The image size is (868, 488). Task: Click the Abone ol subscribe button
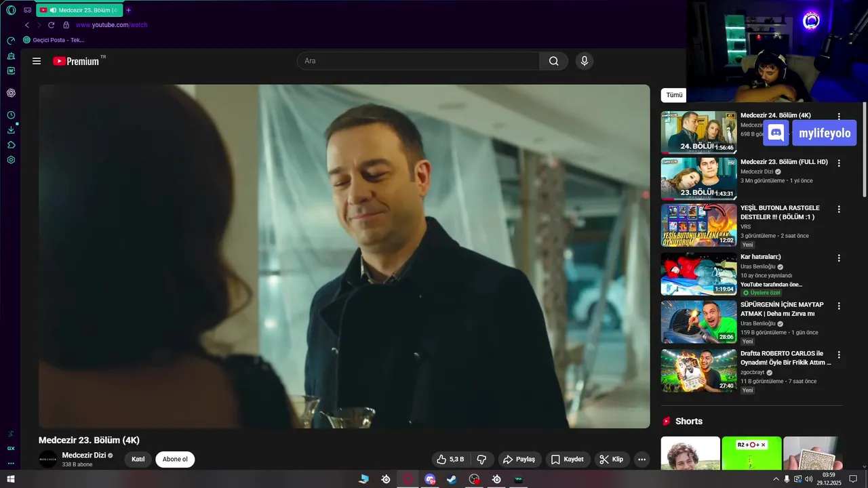click(175, 460)
